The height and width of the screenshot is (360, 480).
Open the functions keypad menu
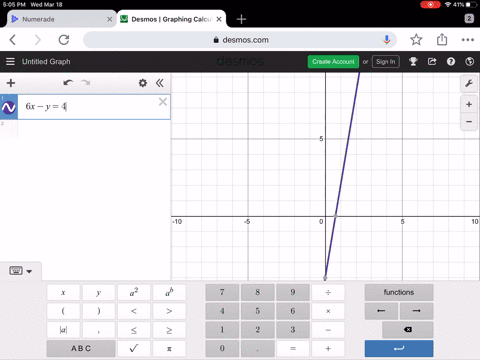click(x=399, y=293)
